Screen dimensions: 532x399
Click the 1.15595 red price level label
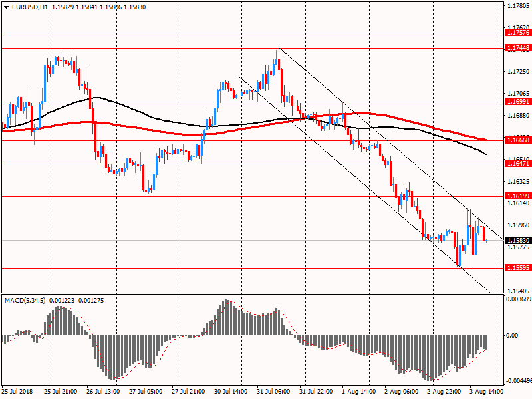tap(518, 268)
